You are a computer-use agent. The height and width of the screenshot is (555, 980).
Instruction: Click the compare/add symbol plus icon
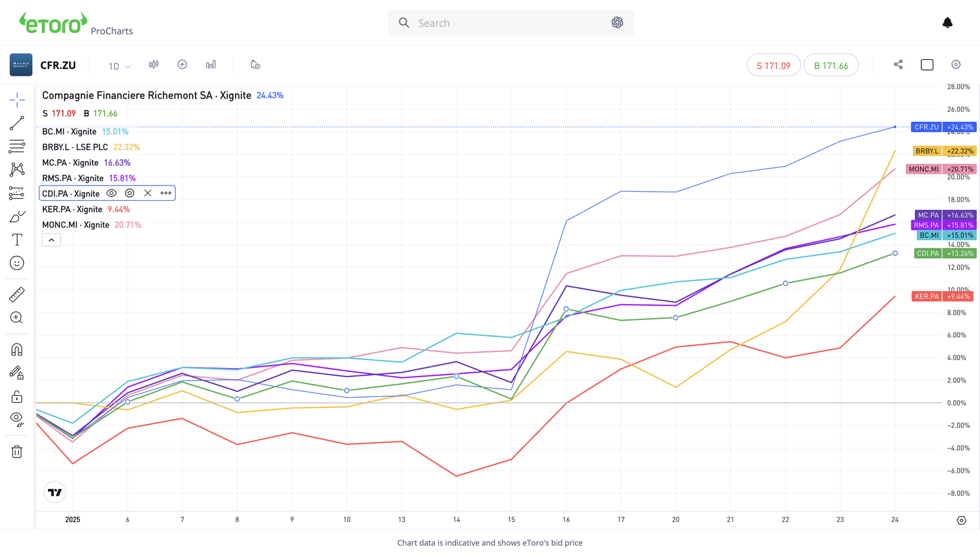coord(182,65)
